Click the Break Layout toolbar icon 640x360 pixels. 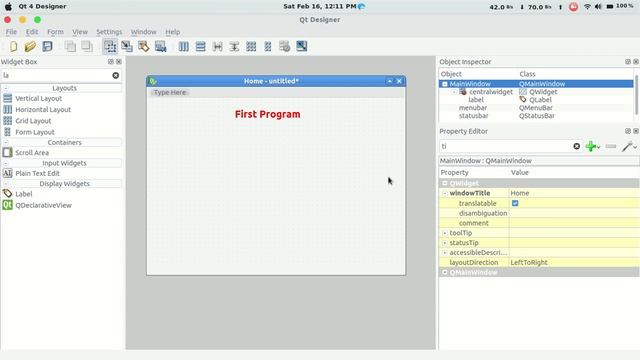[284, 47]
